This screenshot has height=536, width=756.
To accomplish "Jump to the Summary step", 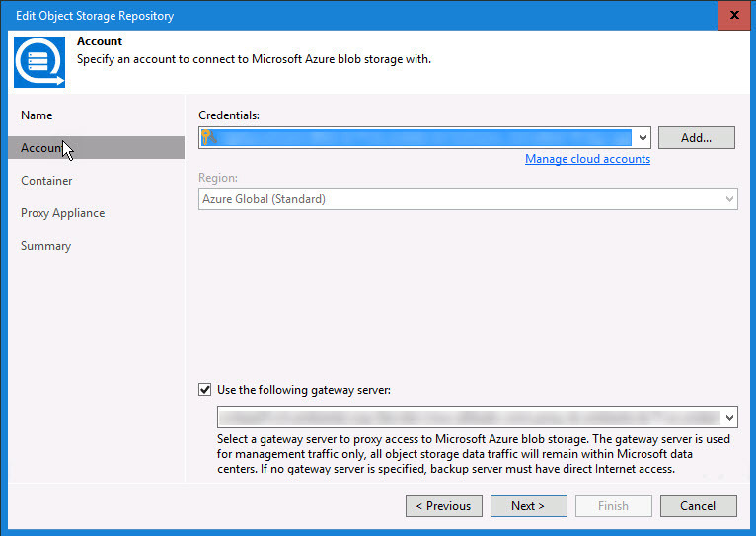I will [x=45, y=246].
